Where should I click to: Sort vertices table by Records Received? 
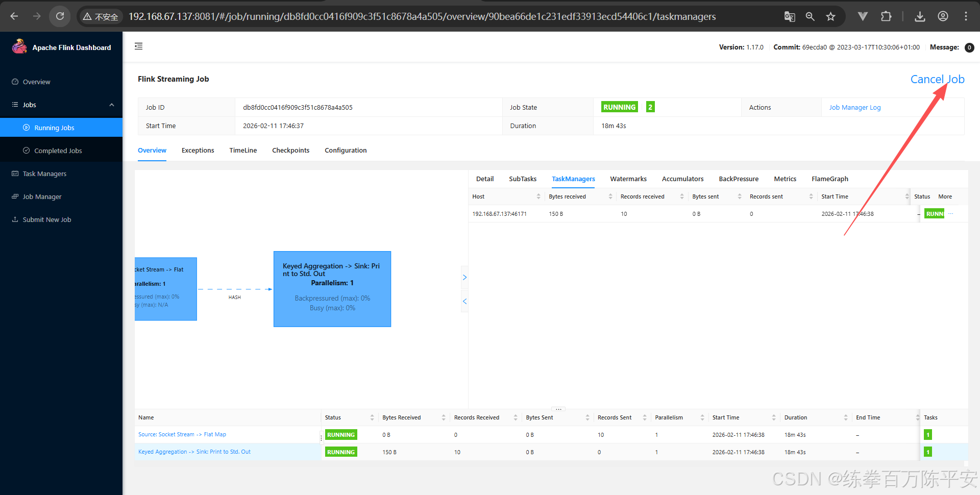[x=516, y=417]
